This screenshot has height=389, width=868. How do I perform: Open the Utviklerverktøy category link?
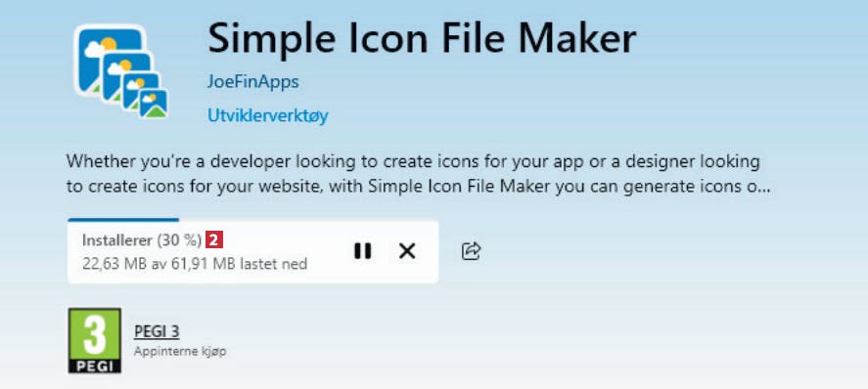point(268,116)
